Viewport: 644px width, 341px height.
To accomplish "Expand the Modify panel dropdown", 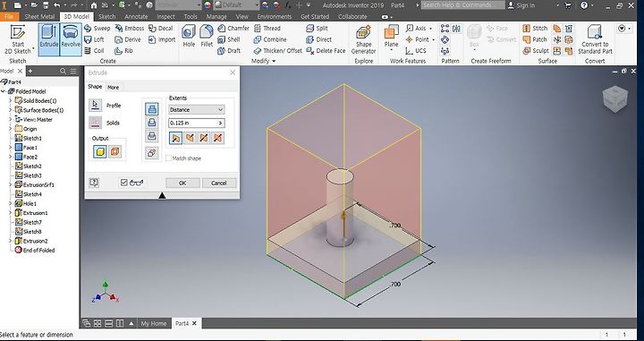I will point(263,61).
